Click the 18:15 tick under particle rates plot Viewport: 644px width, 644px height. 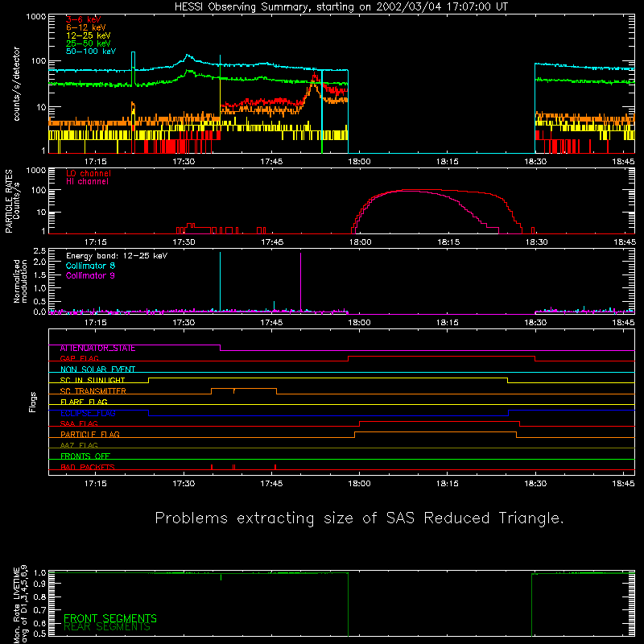(x=448, y=242)
